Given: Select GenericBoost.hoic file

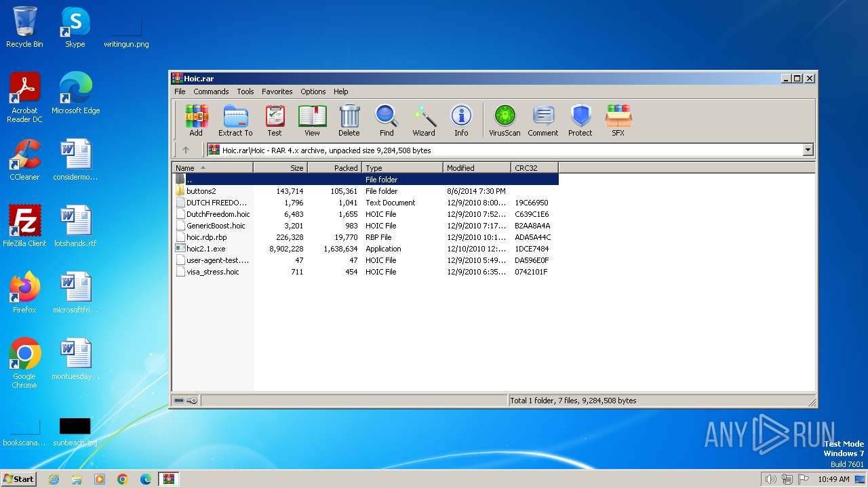Looking at the screenshot, I should pyautogui.click(x=366, y=226).
